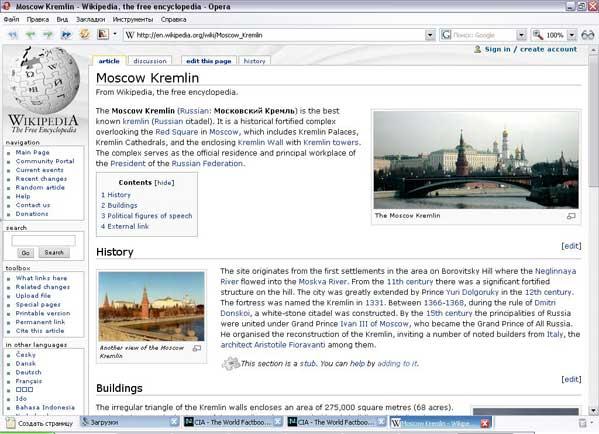Image resolution: width=599 pixels, height=434 pixels.
Task: Enlarge 'Another view' image via magnify icon
Action: pos(197,348)
